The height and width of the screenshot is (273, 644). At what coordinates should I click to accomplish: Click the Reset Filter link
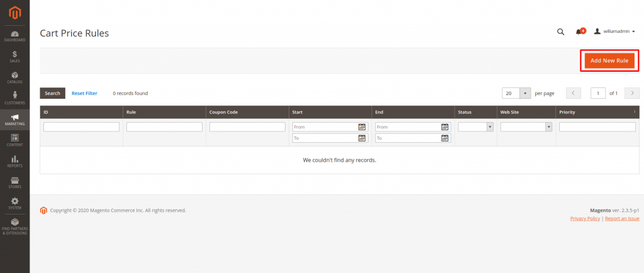(x=84, y=93)
